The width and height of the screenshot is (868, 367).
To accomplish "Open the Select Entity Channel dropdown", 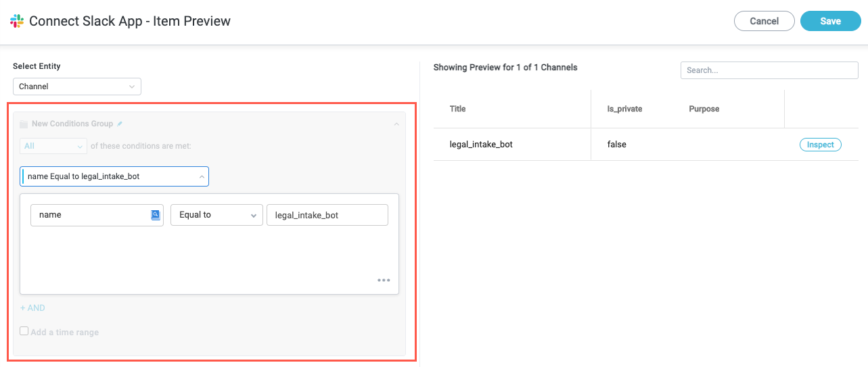I will 76,87.
